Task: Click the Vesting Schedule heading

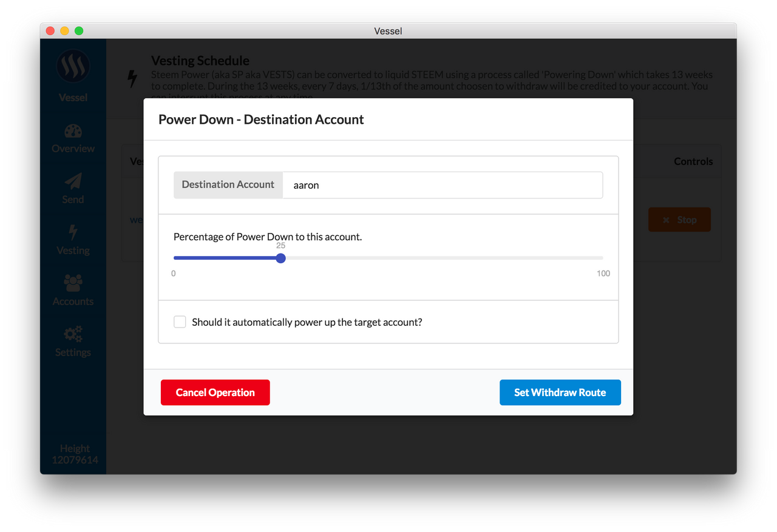Action: [200, 61]
